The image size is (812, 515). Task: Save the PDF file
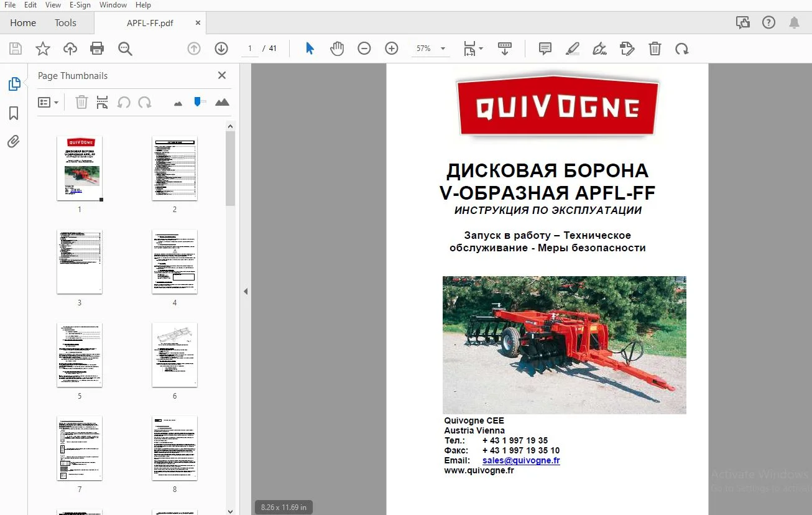16,49
